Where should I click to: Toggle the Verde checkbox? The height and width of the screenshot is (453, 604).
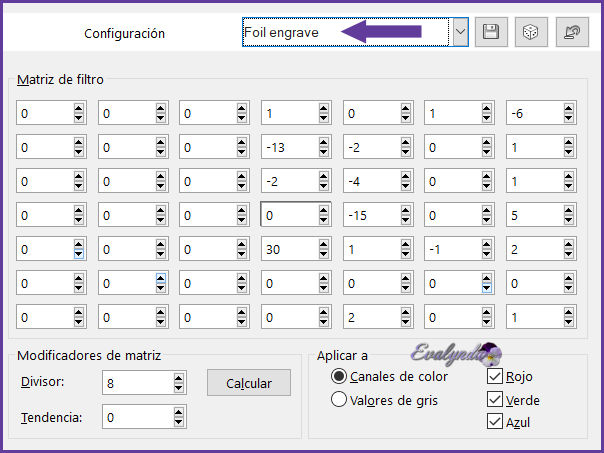[x=494, y=399]
